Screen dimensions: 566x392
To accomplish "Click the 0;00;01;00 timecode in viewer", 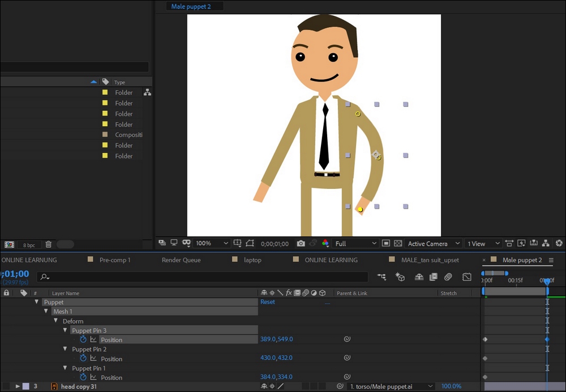I will [275, 244].
